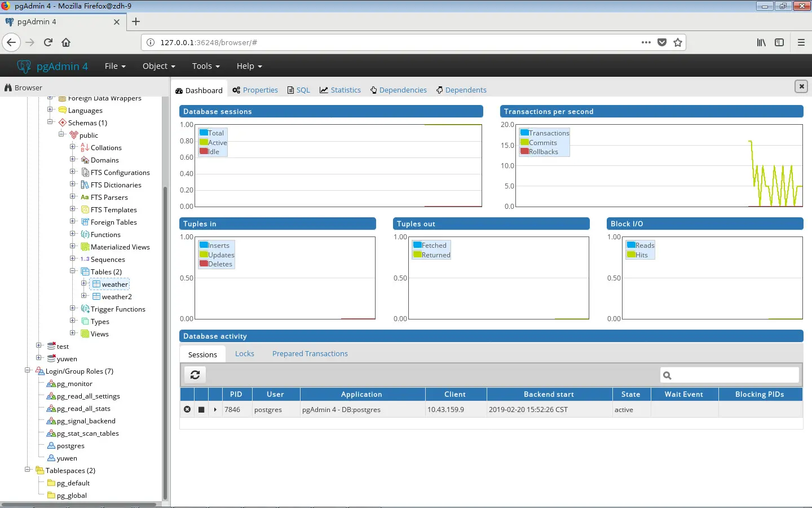Expand the Languages node

pos(50,110)
